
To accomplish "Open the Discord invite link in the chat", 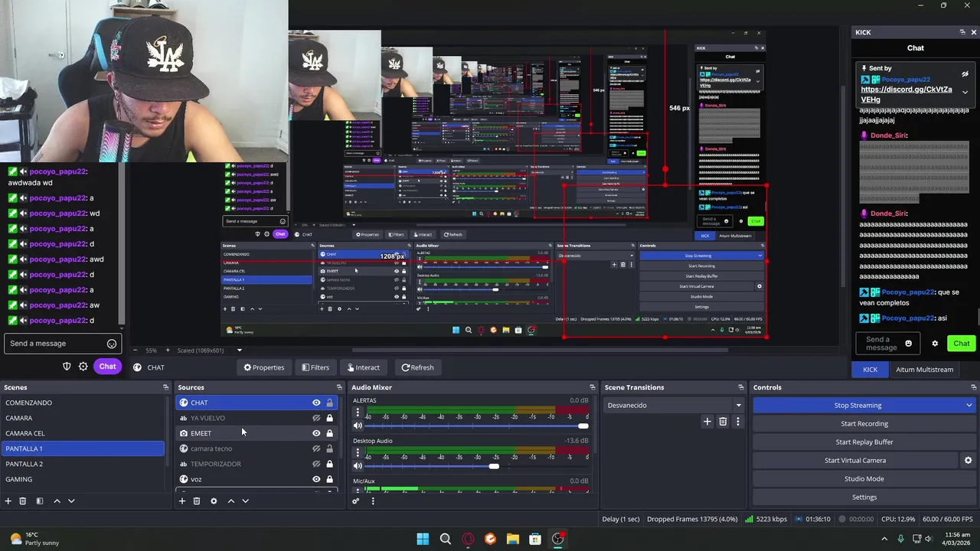I will click(906, 94).
